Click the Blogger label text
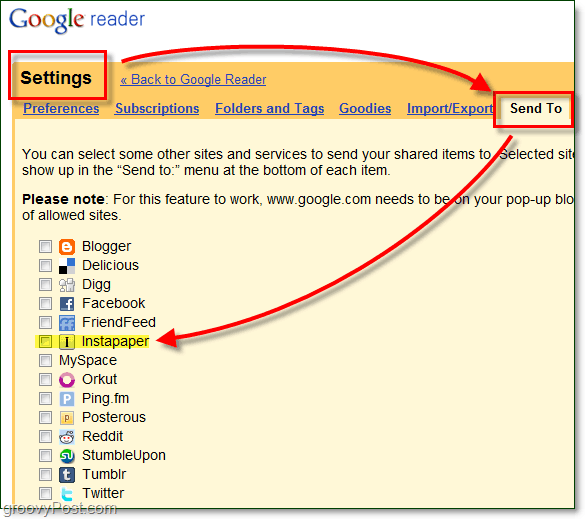This screenshot has width=585, height=519. click(107, 247)
